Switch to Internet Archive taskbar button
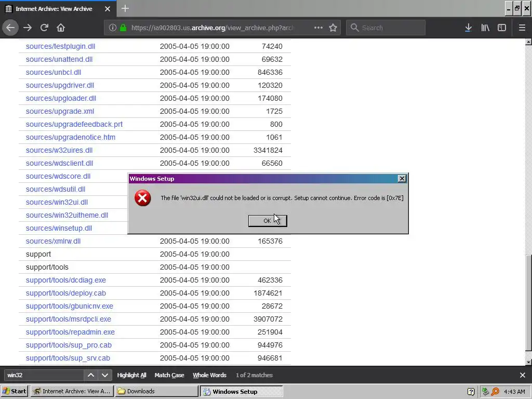This screenshot has width=532, height=399. (x=72, y=391)
